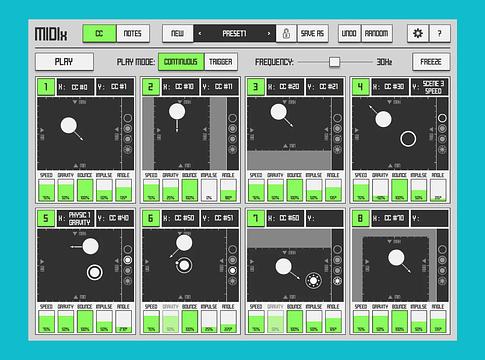Toggle pad 3 number button

point(256,87)
